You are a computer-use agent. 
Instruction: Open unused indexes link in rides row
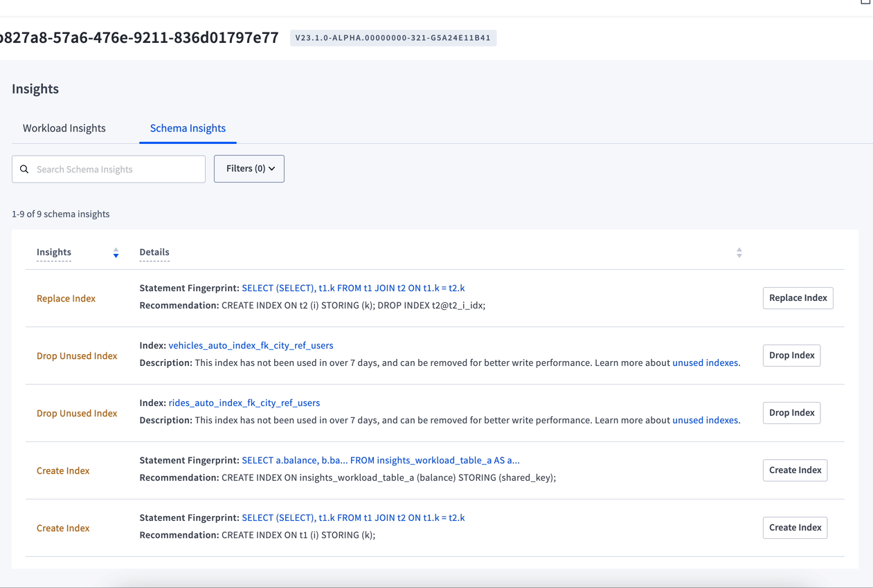tap(705, 420)
